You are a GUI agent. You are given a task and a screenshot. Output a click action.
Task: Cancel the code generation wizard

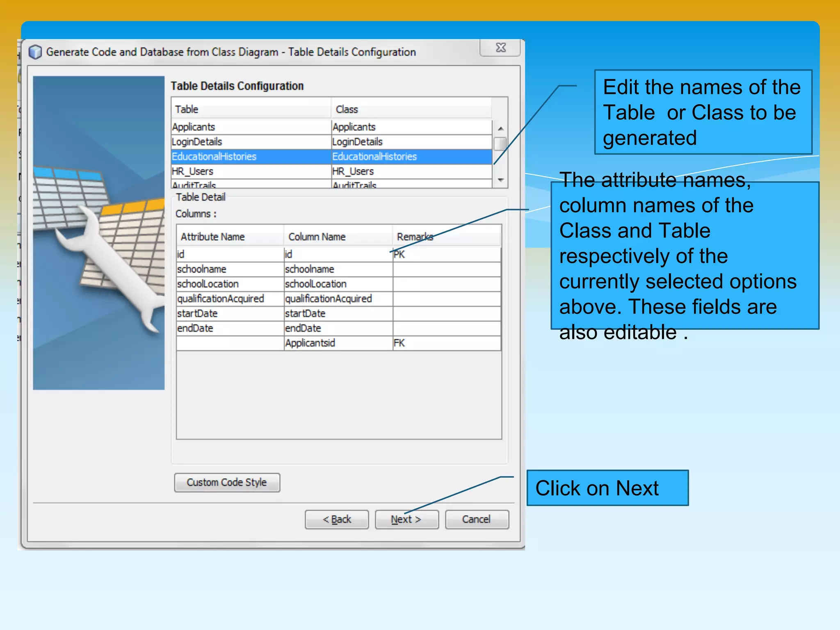tap(477, 519)
